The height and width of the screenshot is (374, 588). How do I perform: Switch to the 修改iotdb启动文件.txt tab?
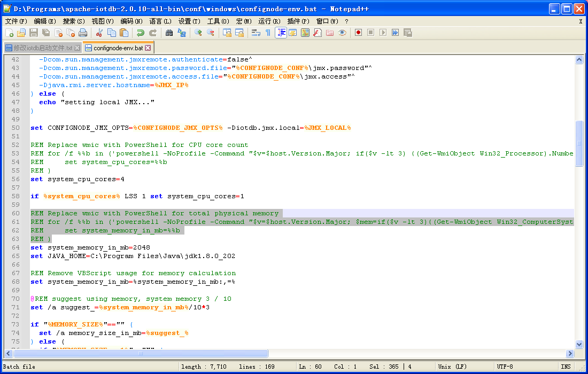click(43, 48)
